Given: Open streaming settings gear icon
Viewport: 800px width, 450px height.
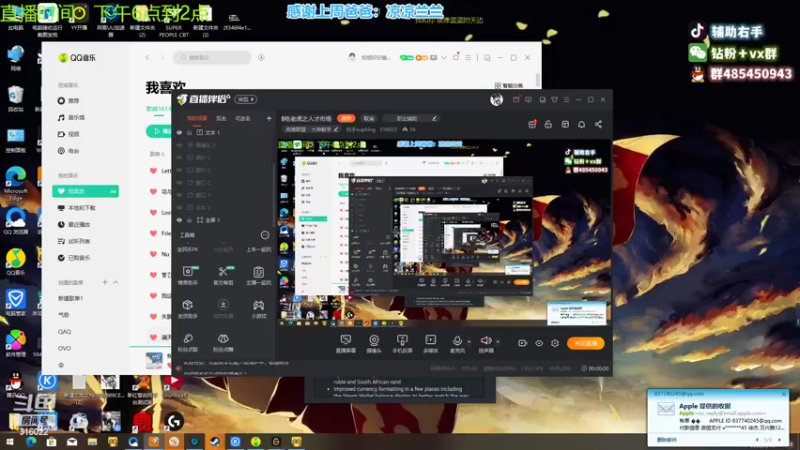Looking at the screenshot, I should (x=555, y=343).
